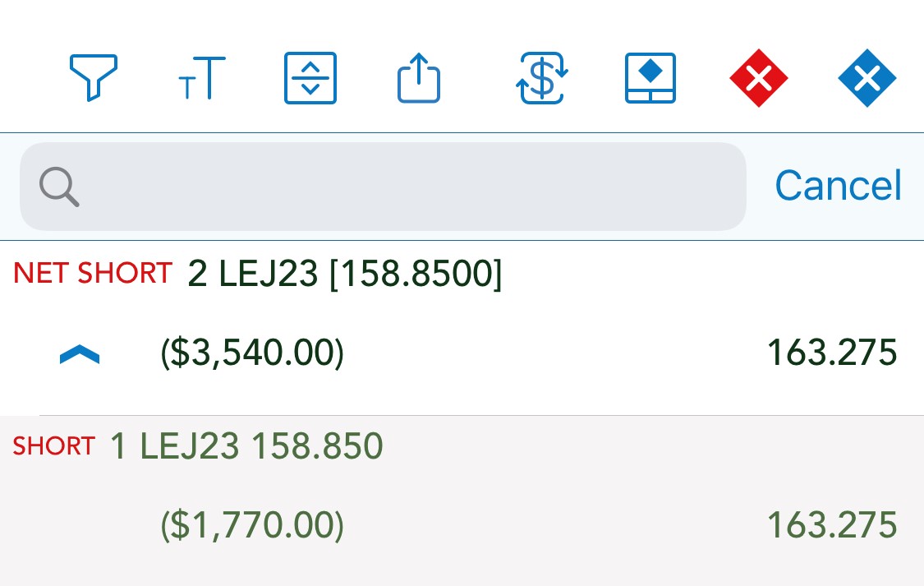Open the positions filter funnel icon

coord(93,78)
